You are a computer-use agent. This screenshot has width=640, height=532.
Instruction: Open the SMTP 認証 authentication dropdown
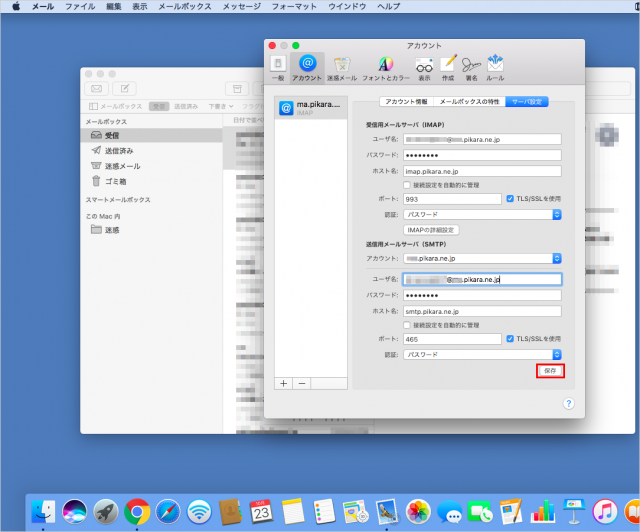pos(481,354)
